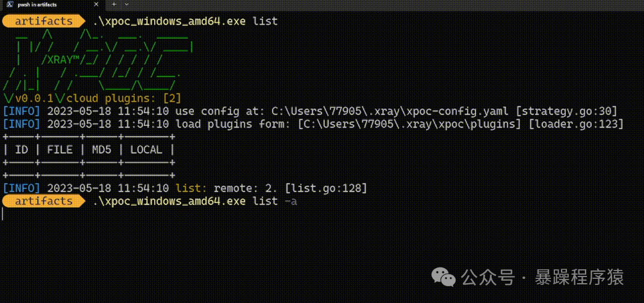Click the WeChat logo watermark
Screen dimensions: 644x303
click(445, 278)
